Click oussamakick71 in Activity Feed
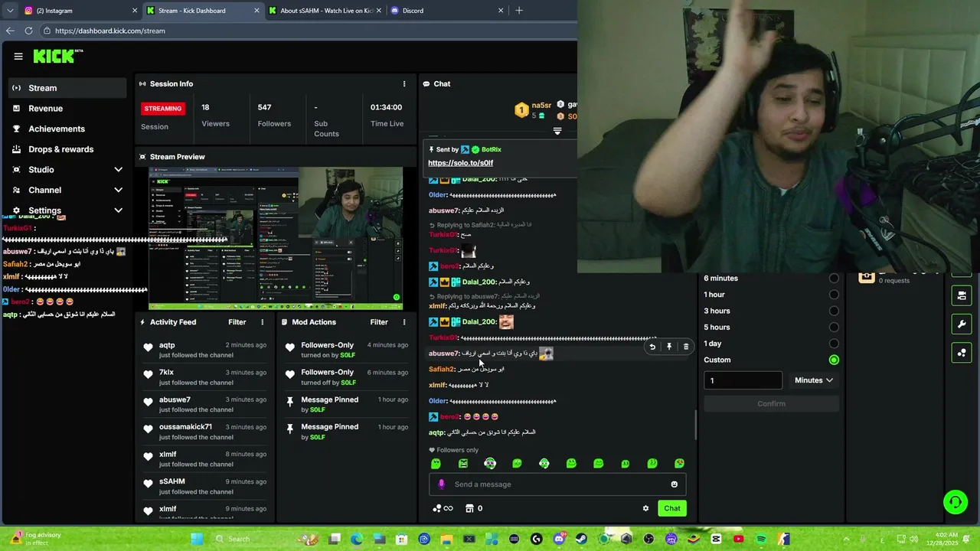The width and height of the screenshot is (980, 551). pos(185,427)
